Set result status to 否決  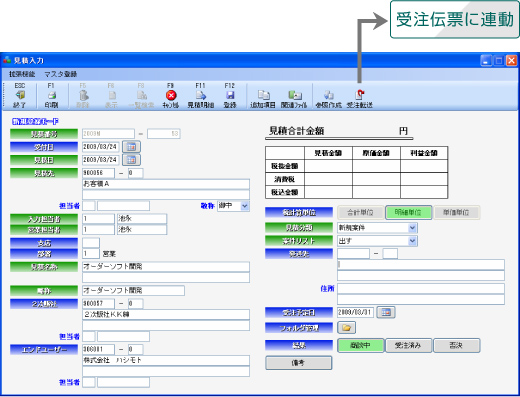457,345
